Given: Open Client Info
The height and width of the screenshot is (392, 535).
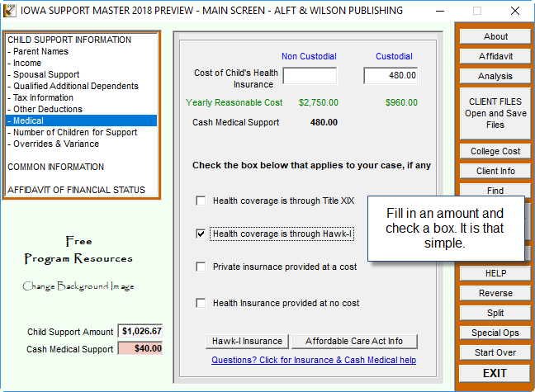Looking at the screenshot, I should coord(495,171).
